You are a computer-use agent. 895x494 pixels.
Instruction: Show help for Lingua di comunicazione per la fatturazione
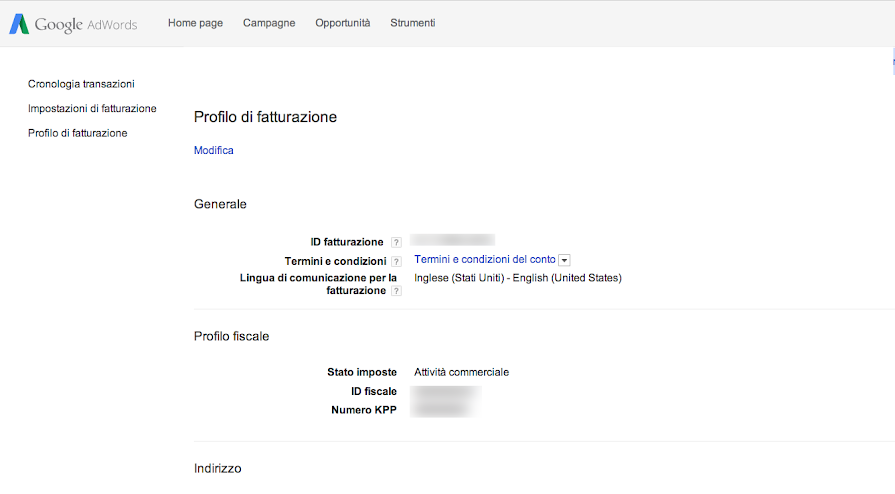[x=396, y=291]
